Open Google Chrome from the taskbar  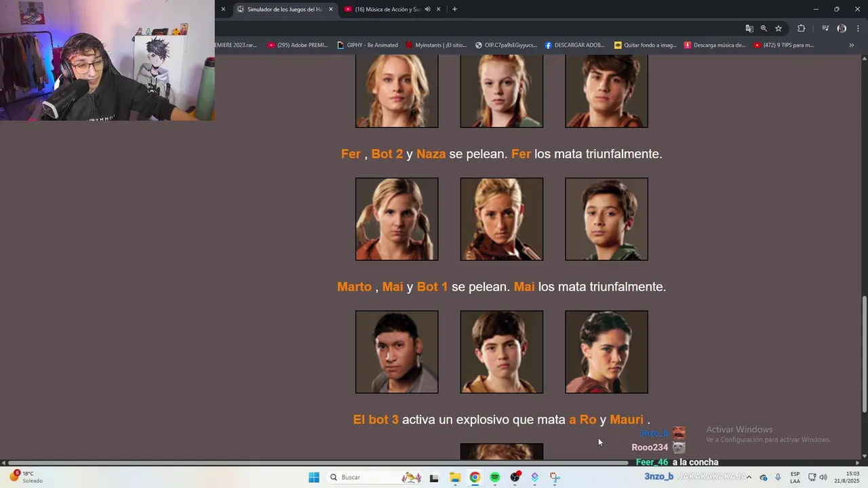click(x=475, y=477)
